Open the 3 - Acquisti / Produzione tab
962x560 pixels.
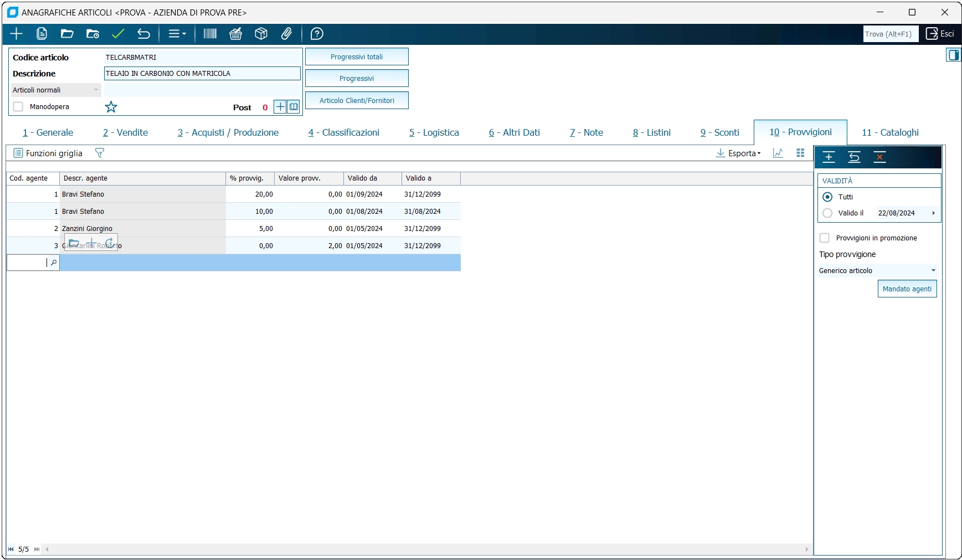pos(228,132)
